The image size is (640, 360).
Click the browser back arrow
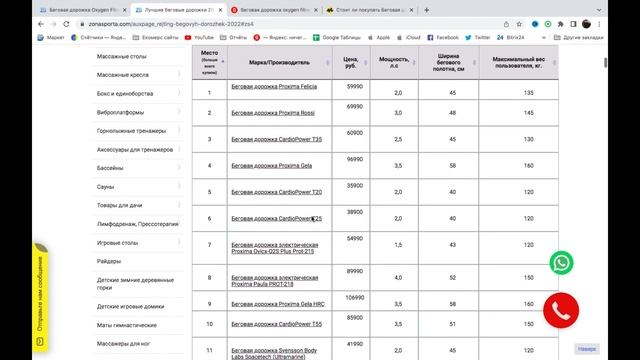tap(41, 24)
